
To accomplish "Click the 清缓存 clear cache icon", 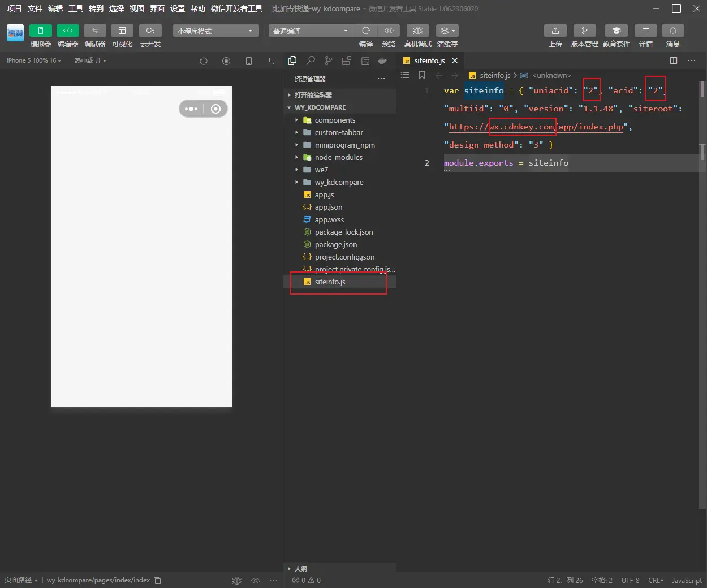I will [447, 31].
